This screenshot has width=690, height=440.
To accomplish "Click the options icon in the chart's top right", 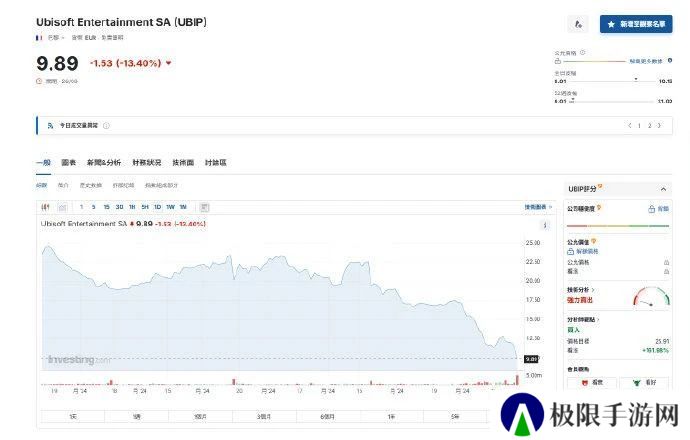I will (545, 225).
